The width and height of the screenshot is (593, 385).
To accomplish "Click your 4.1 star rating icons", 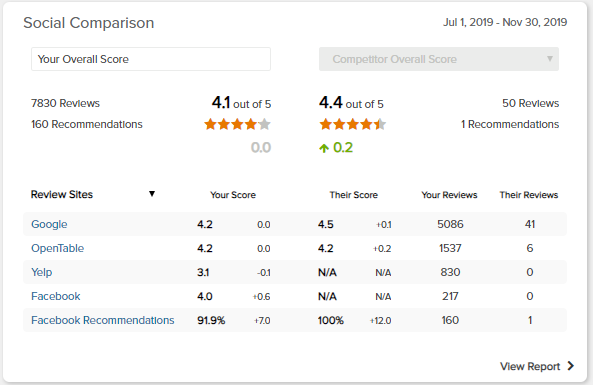I will (x=238, y=124).
